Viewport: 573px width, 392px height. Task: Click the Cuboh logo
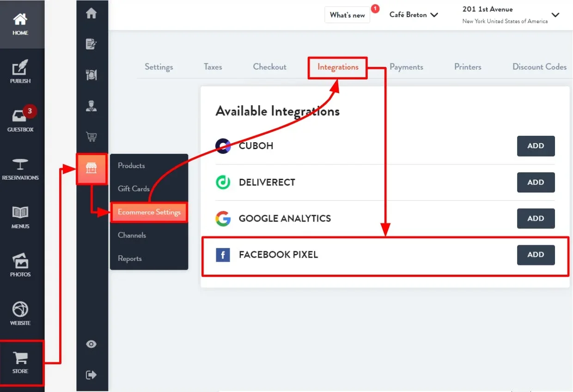pos(223,146)
